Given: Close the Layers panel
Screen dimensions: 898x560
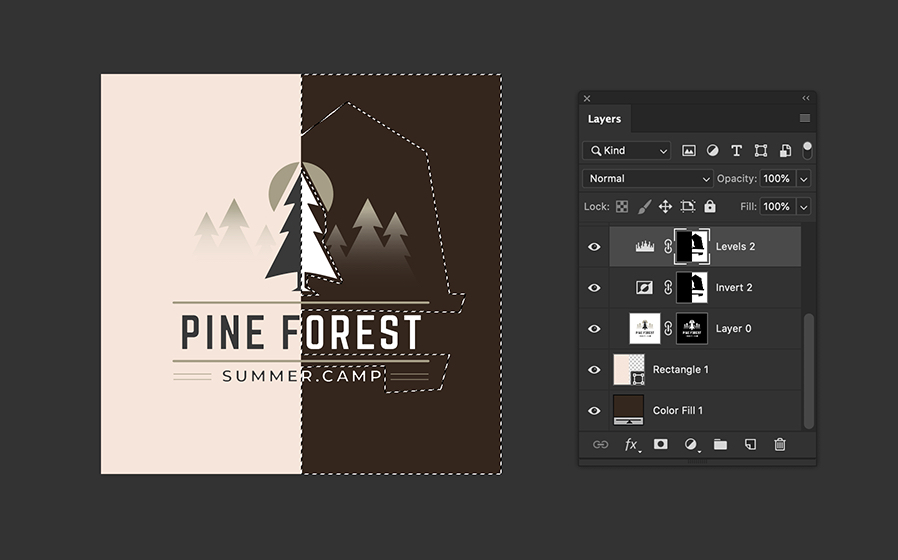Looking at the screenshot, I should pyautogui.click(x=587, y=98).
